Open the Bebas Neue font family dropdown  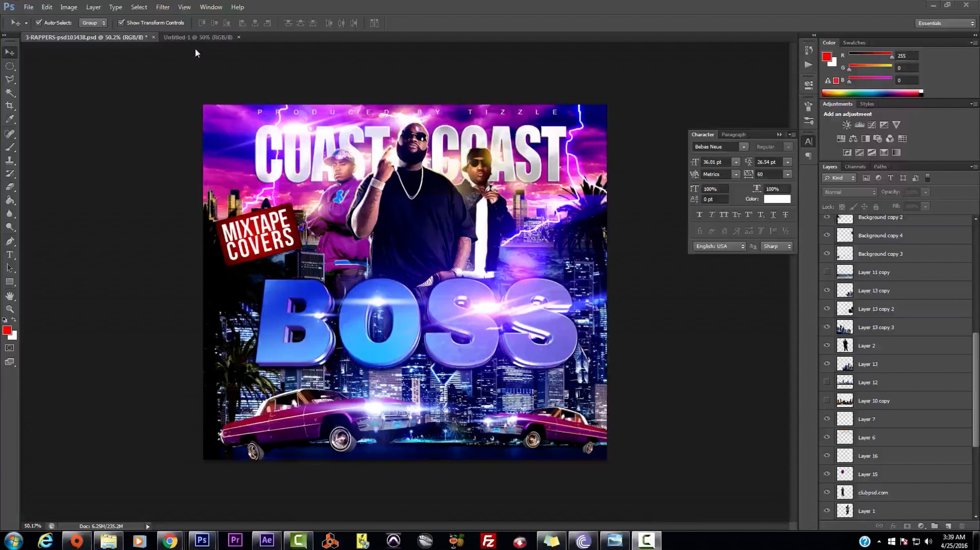tap(744, 147)
